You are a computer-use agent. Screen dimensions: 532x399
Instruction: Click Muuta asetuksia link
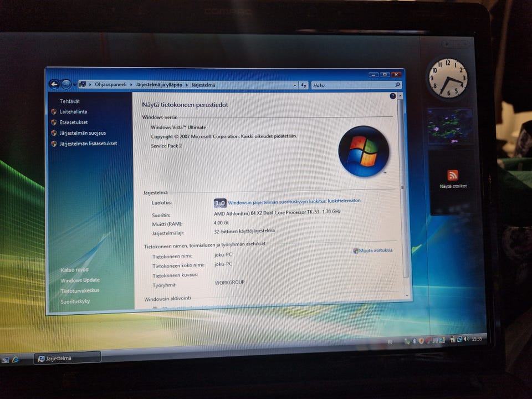tap(376, 250)
